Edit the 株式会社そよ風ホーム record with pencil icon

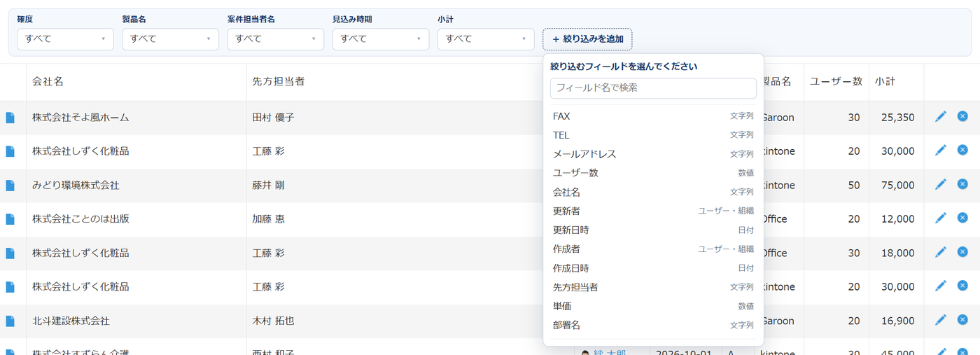941,116
